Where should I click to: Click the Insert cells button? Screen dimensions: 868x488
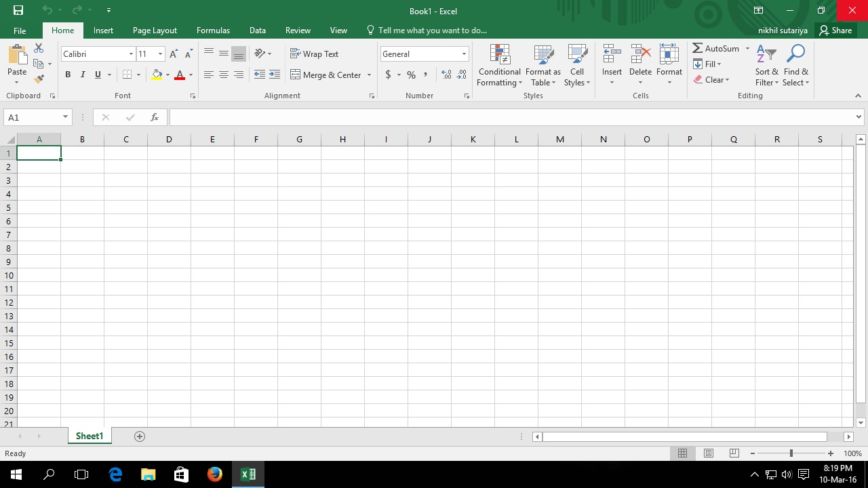tap(612, 66)
